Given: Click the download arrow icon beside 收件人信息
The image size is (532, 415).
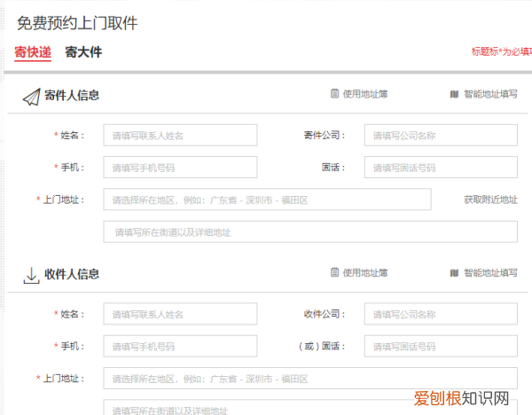Looking at the screenshot, I should point(31,275).
